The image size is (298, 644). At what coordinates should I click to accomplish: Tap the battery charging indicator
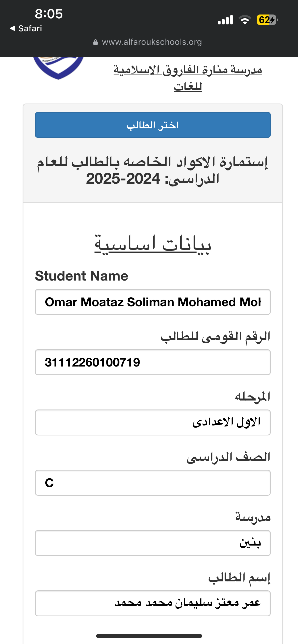pyautogui.click(x=267, y=20)
